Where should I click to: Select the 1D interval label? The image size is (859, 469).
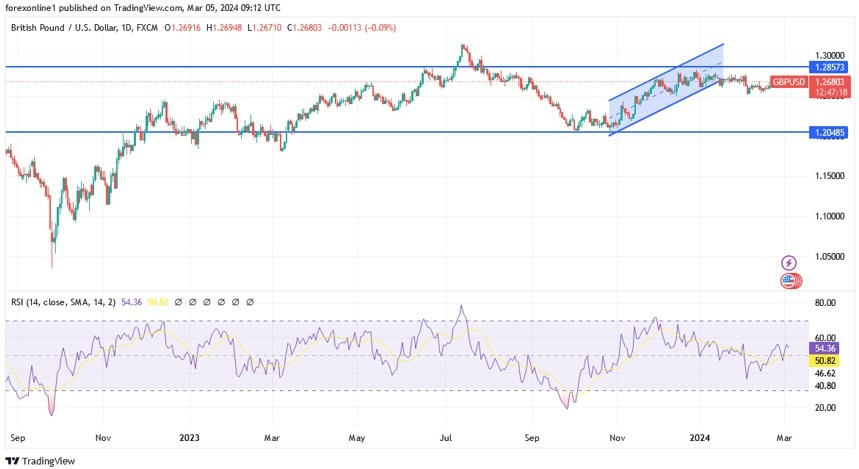pyautogui.click(x=127, y=27)
